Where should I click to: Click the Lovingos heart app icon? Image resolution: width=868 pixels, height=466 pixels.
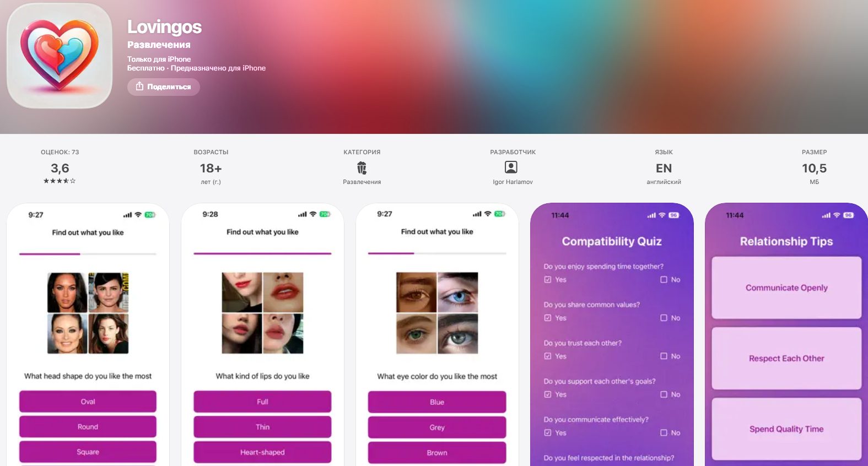pos(60,56)
